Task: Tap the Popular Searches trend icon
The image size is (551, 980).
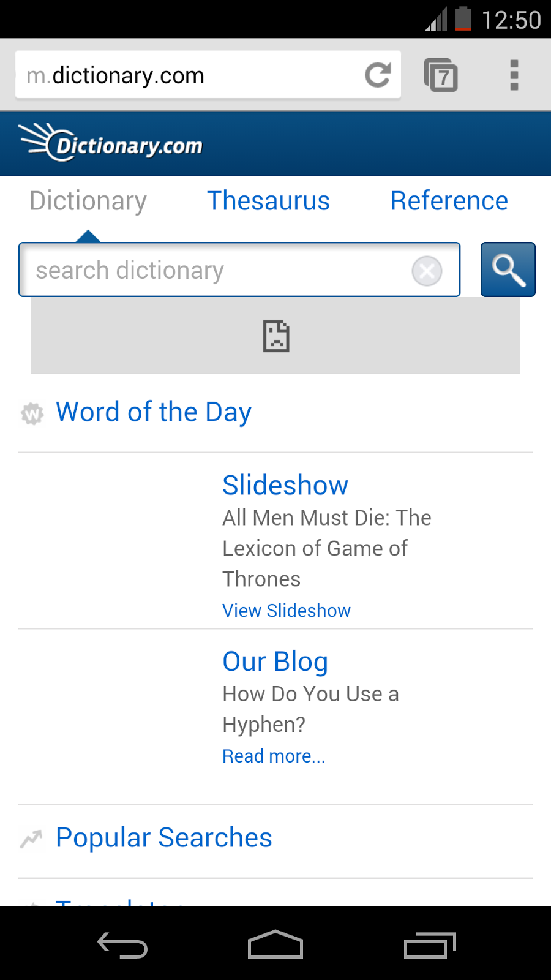Action: coord(31,838)
